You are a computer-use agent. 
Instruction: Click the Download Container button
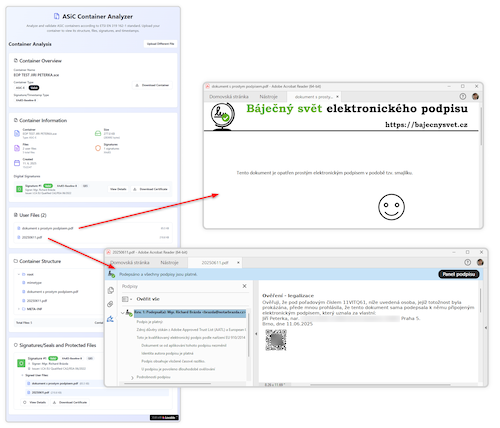click(x=152, y=85)
